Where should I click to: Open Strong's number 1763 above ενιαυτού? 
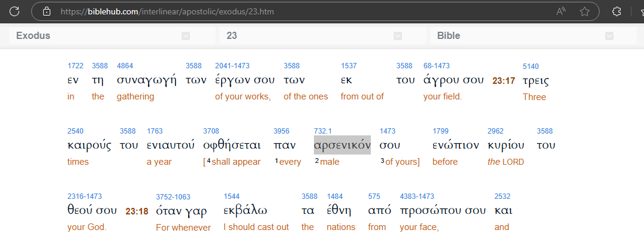click(154, 131)
